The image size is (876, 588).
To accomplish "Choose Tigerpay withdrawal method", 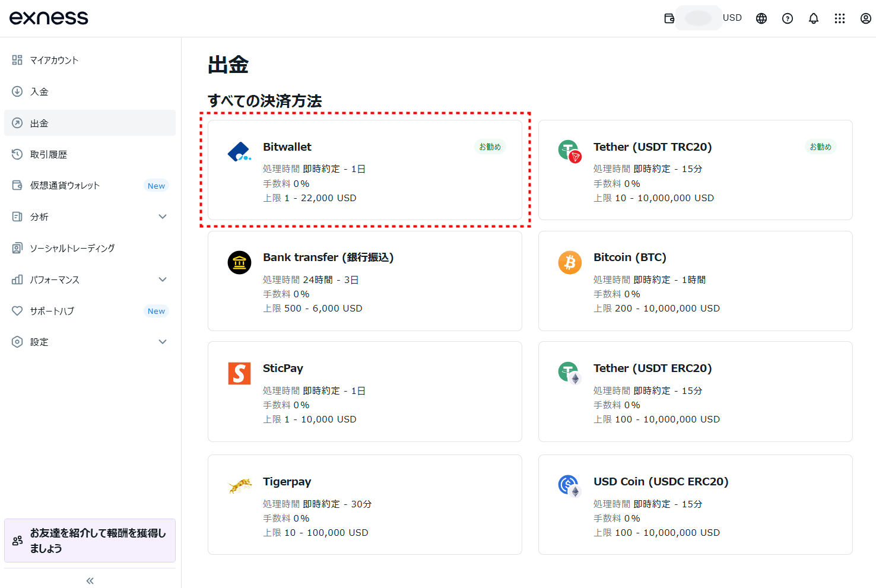I will point(365,505).
